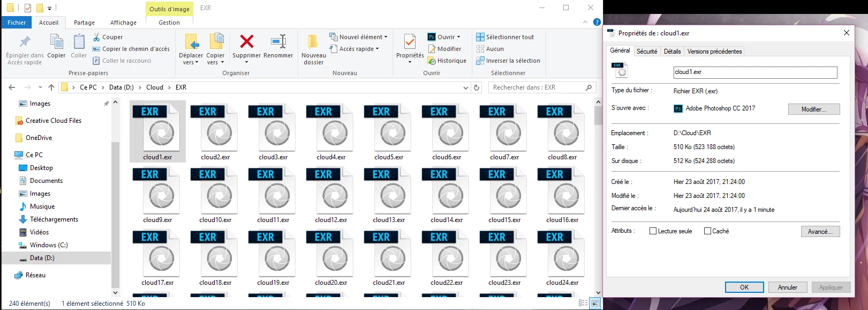Switch to details view icon in status bar

point(584,304)
